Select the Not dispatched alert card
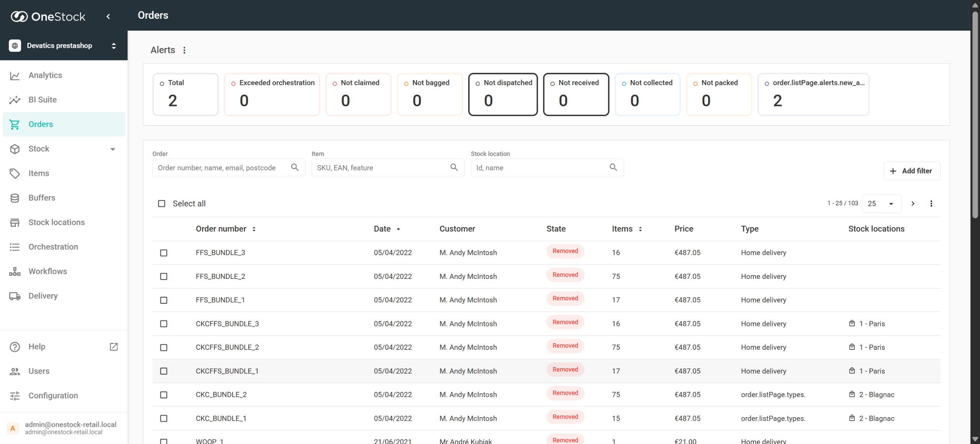Viewport: 980px width, 444px height. [503, 94]
